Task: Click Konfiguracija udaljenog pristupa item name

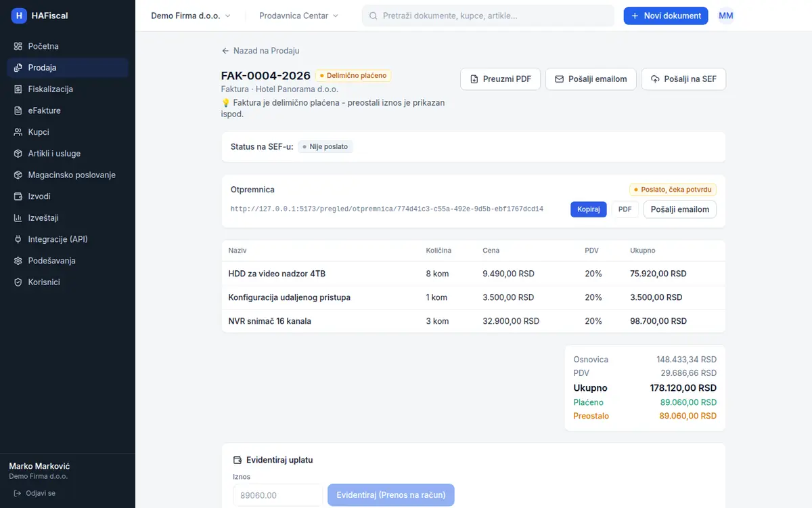Action: pyautogui.click(x=290, y=297)
